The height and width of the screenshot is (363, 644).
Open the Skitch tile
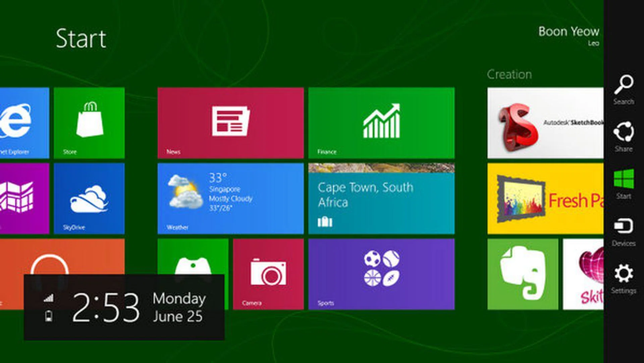tap(584, 274)
